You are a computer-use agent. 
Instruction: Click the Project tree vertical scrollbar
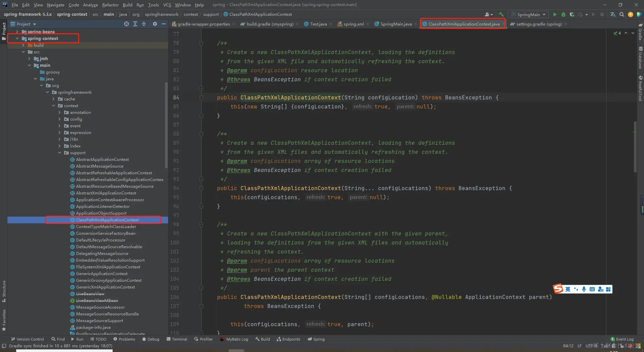(x=166, y=125)
